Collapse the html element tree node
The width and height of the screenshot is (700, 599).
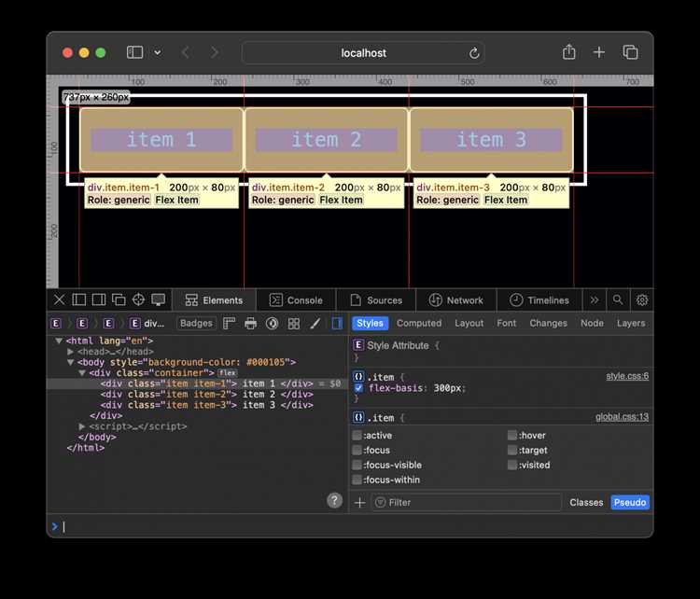tap(59, 341)
